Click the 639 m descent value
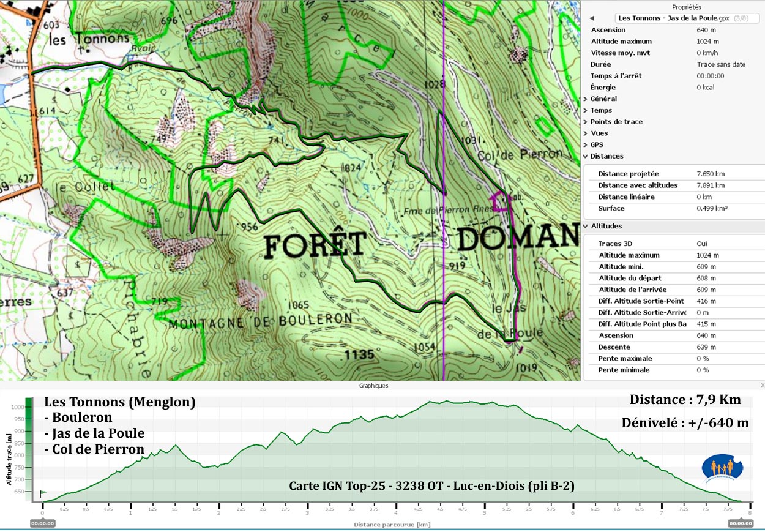This screenshot has height=532, width=765. pyautogui.click(x=706, y=347)
